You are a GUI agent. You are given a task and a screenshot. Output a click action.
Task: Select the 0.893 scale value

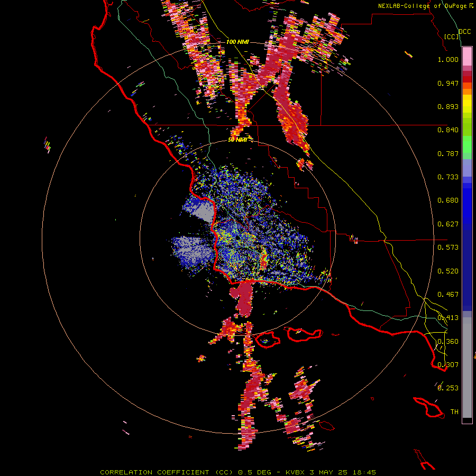pos(448,106)
